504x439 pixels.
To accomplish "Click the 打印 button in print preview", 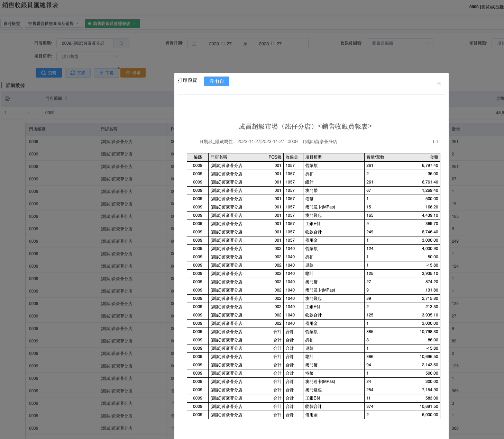I will 217,81.
